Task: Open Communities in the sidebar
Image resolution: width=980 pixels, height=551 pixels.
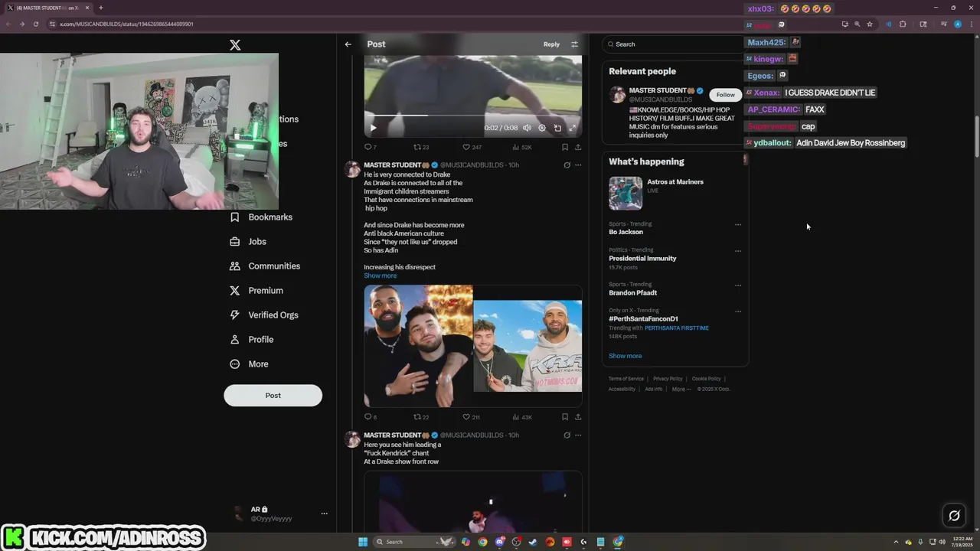Action: point(265,266)
